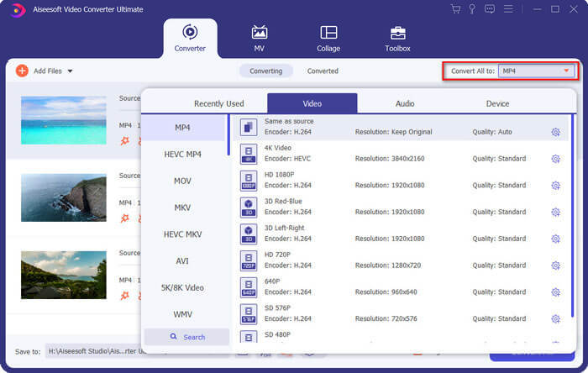Show the Converted list
This screenshot has height=373, width=588.
pyautogui.click(x=323, y=71)
